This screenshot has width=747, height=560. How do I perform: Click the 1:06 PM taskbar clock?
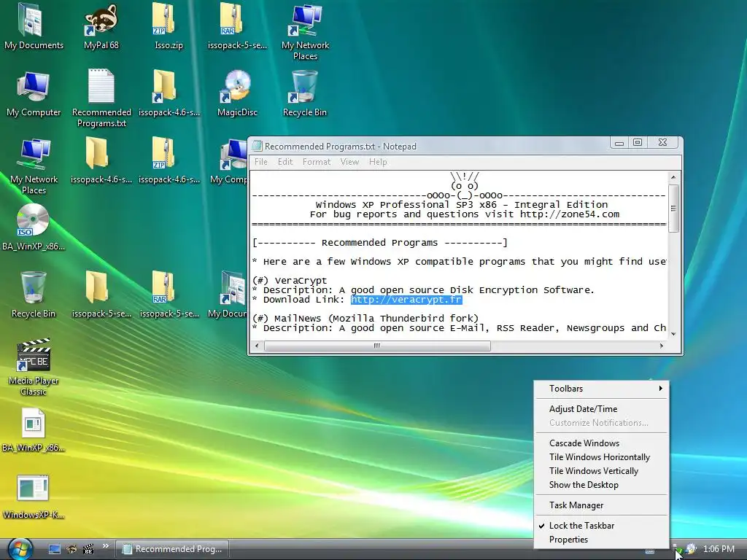point(719,549)
